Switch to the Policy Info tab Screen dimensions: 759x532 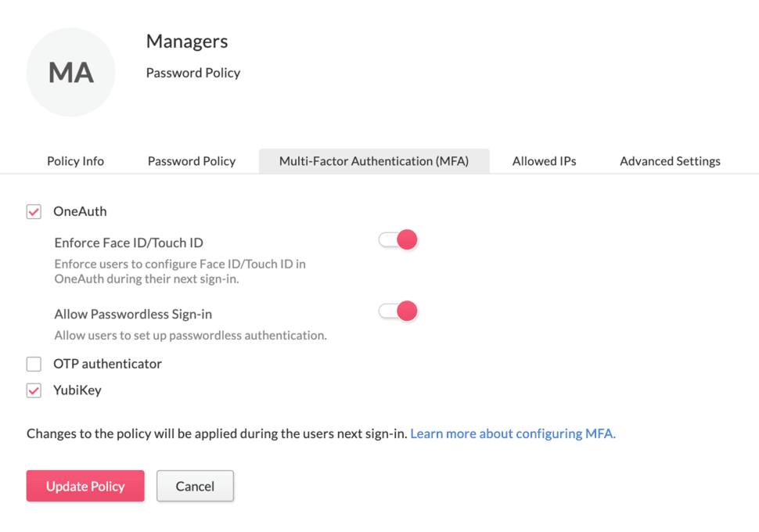coord(75,160)
